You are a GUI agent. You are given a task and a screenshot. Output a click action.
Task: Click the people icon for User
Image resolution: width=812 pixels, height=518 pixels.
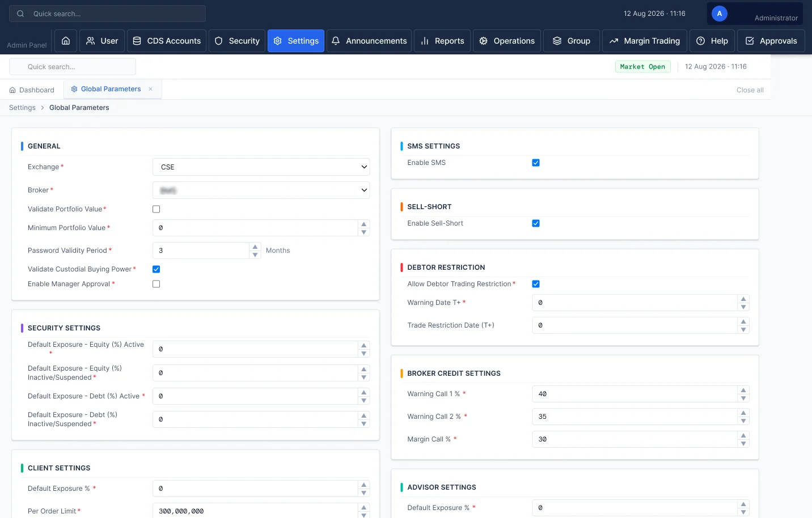[91, 41]
